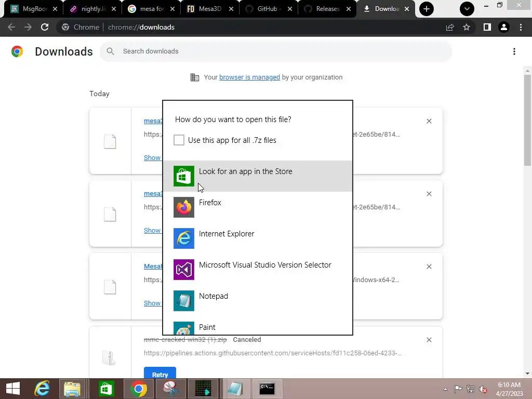Open File Explorer from the taskbar
The height and width of the screenshot is (399, 532).
(x=72, y=389)
